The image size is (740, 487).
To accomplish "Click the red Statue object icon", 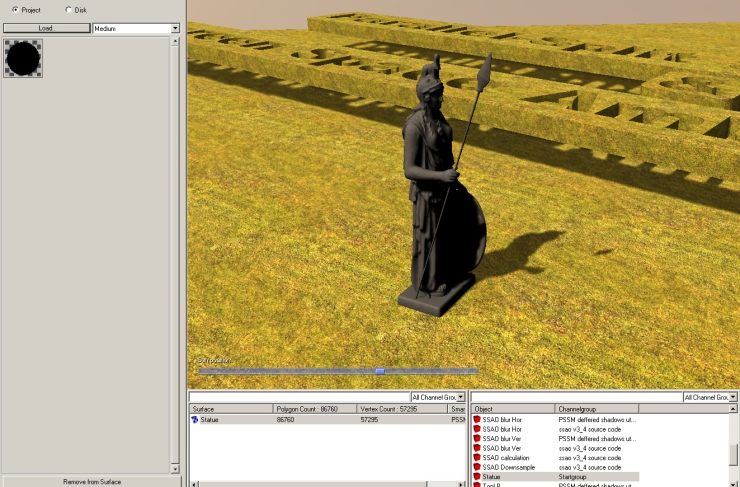I will point(477,477).
